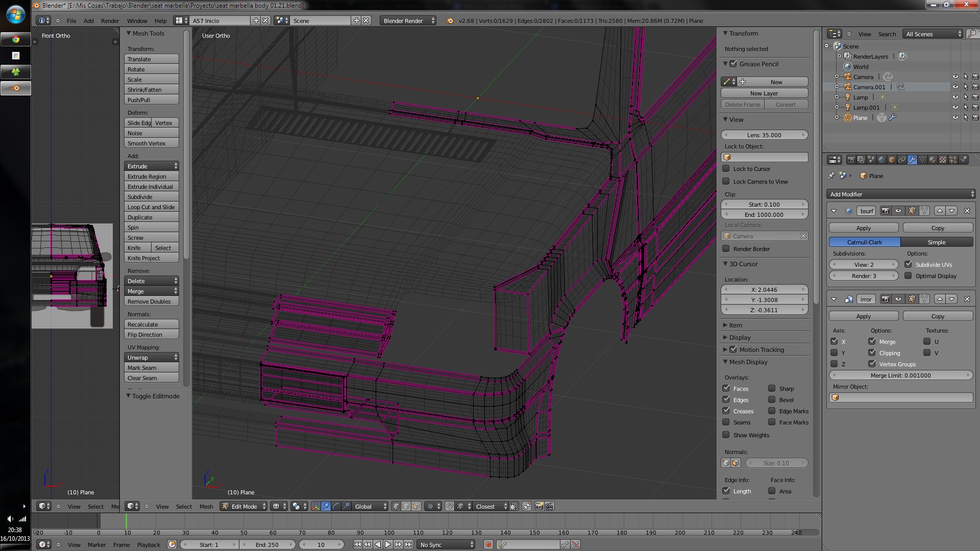Image resolution: width=980 pixels, height=551 pixels.
Task: Open the Render camera properties tab
Action: tap(851, 160)
